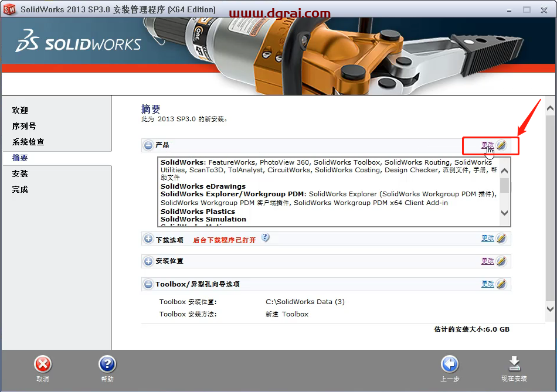
Task: Click 更改 link for 产品
Action: pyautogui.click(x=488, y=145)
